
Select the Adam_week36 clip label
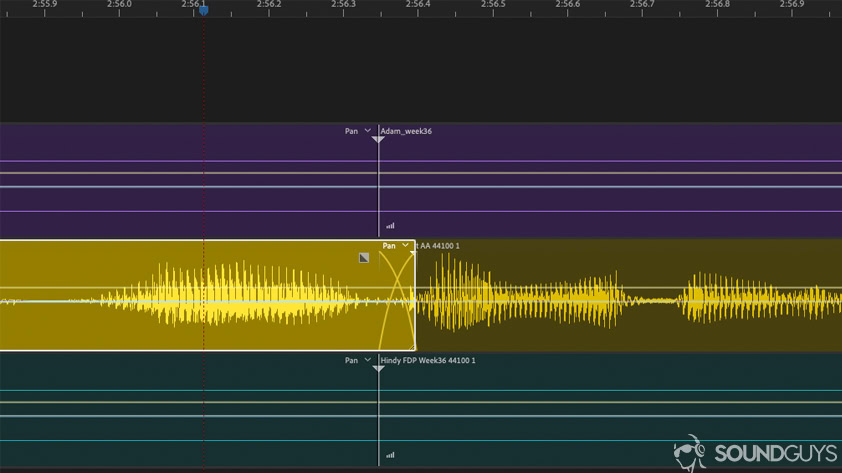(406, 131)
